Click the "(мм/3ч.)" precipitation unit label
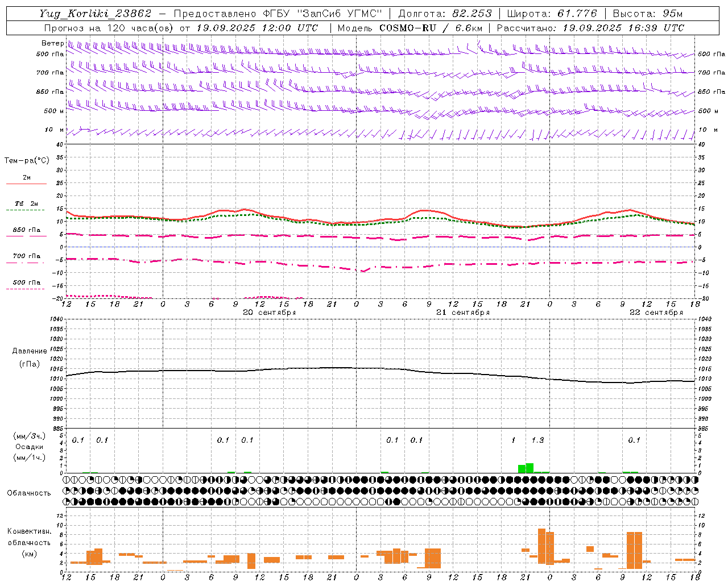 coord(28,436)
